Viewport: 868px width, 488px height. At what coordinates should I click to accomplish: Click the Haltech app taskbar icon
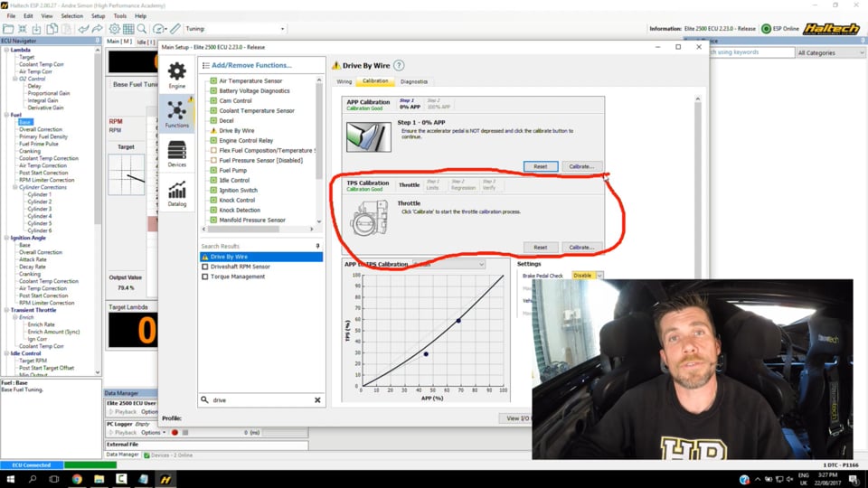click(x=165, y=479)
